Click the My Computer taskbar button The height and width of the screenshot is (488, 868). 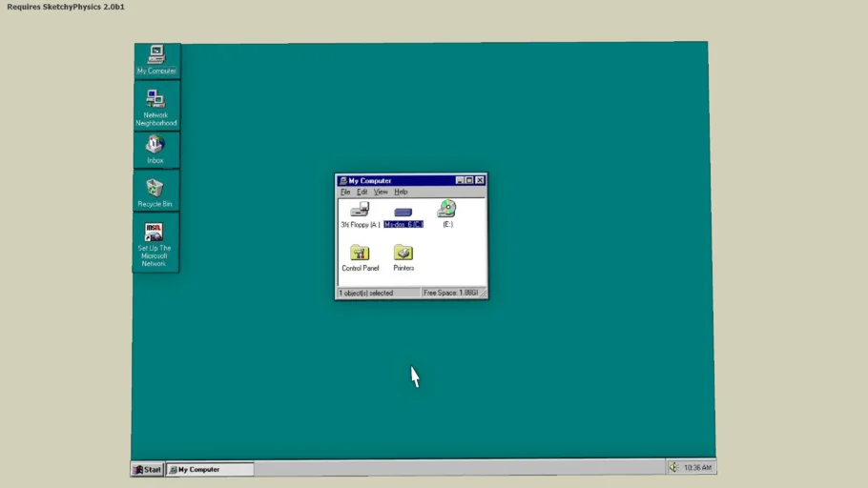click(210, 469)
